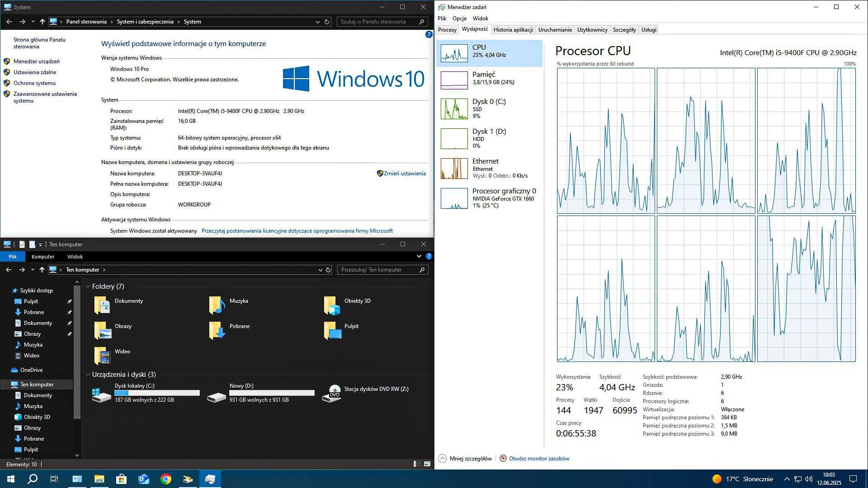Screen dimensions: 868x488
Task: Click Strona główna Panelu sterowania
Action: pyautogui.click(x=39, y=43)
